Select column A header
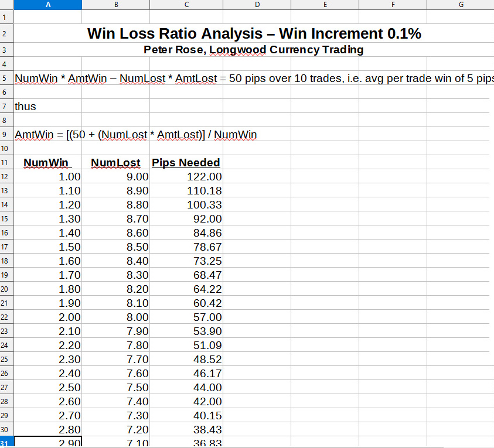Screen dimensions: 494x448 (x=47, y=5)
